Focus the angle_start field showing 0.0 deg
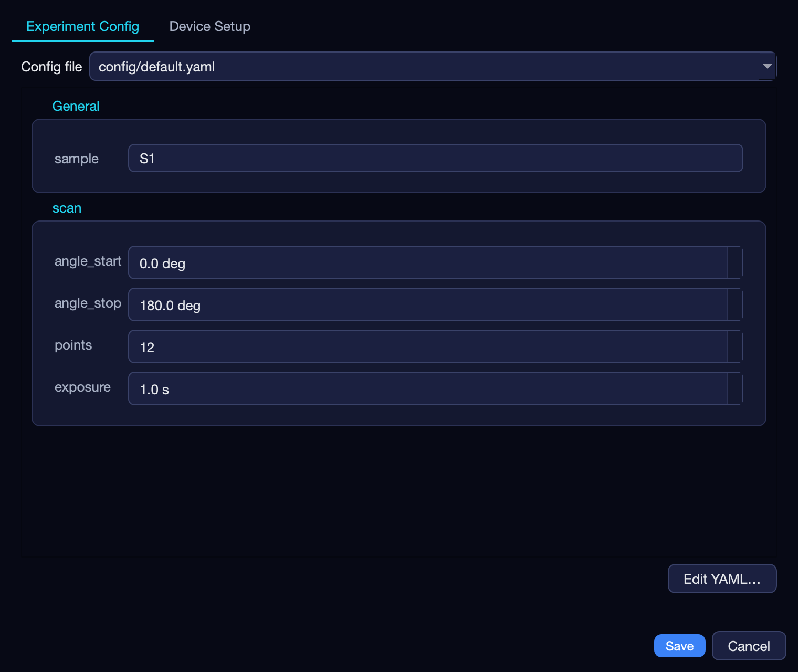 [x=436, y=262]
